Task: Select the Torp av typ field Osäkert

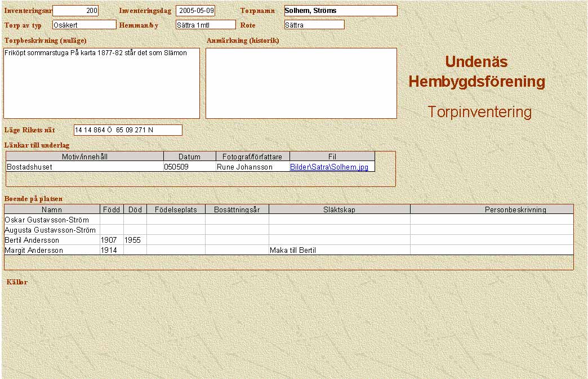Action: [84, 25]
